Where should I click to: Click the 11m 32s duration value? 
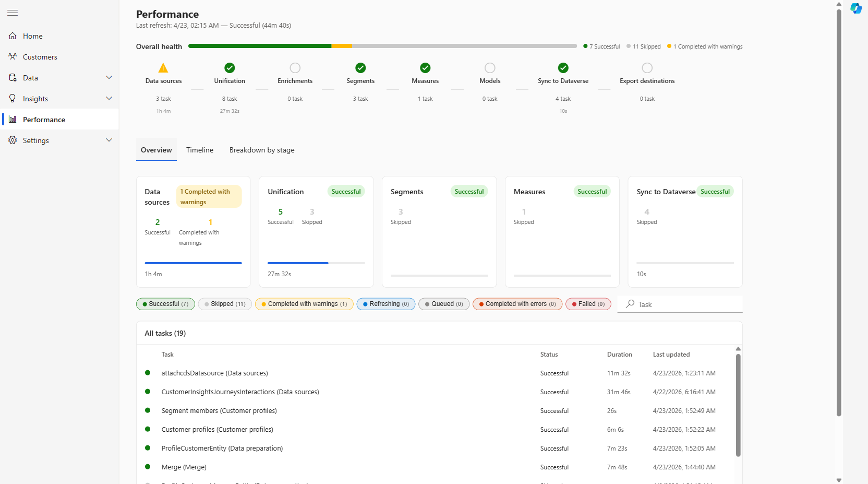[x=619, y=373]
